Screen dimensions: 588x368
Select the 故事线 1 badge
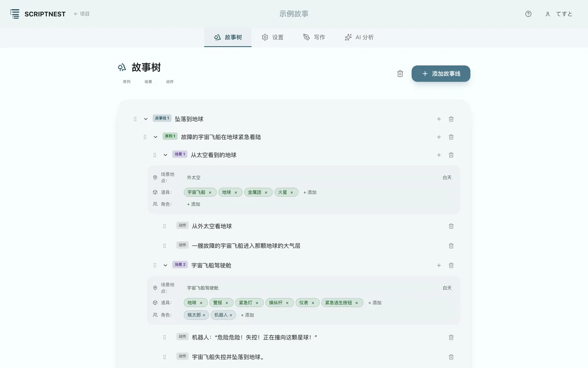(162, 118)
